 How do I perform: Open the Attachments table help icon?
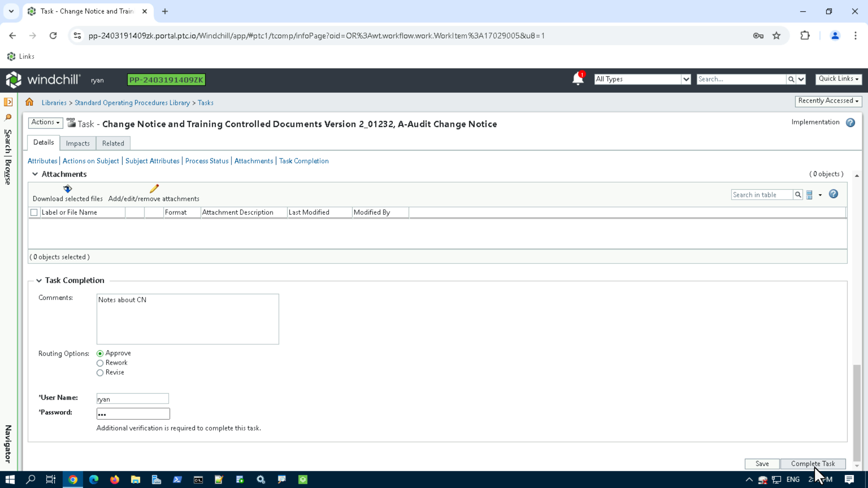coord(833,194)
